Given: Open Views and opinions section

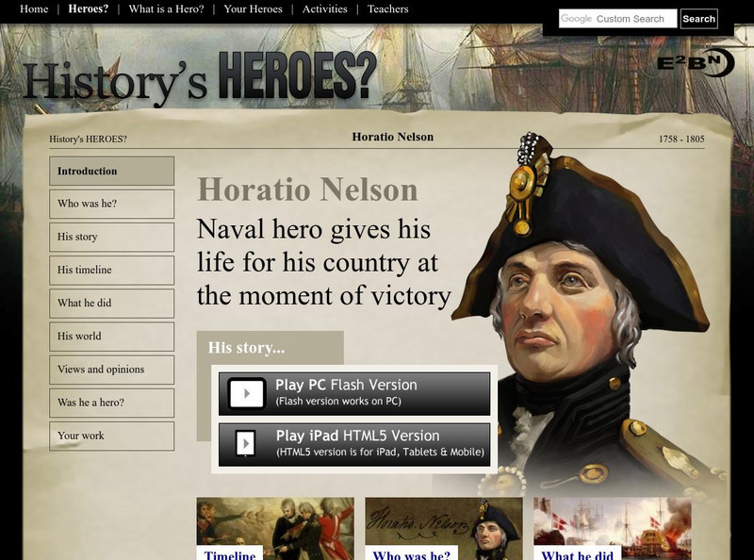Looking at the screenshot, I should coord(111,370).
